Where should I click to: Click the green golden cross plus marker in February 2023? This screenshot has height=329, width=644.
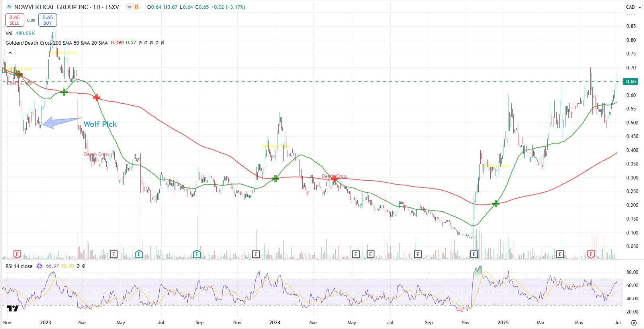coord(64,92)
